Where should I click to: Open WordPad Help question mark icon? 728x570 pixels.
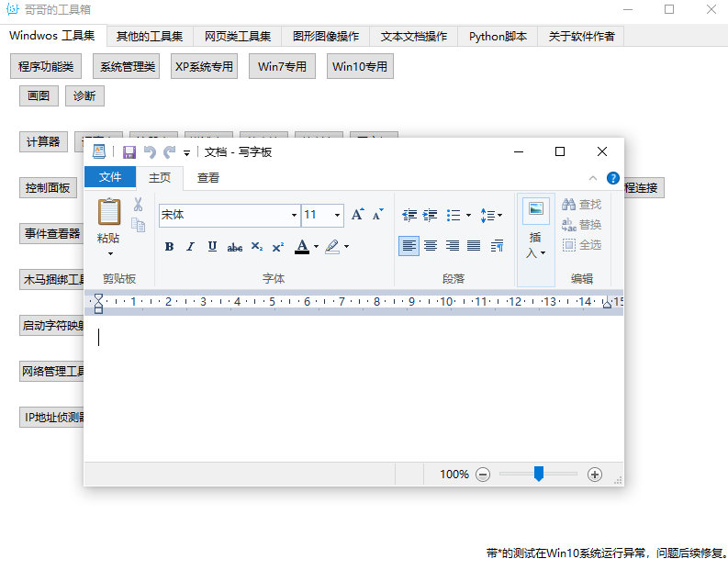point(613,178)
